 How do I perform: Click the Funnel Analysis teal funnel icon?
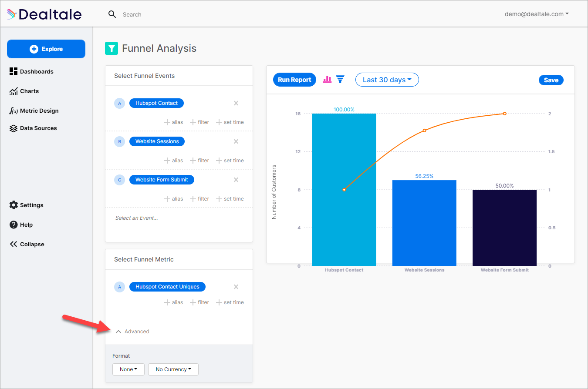(x=112, y=48)
